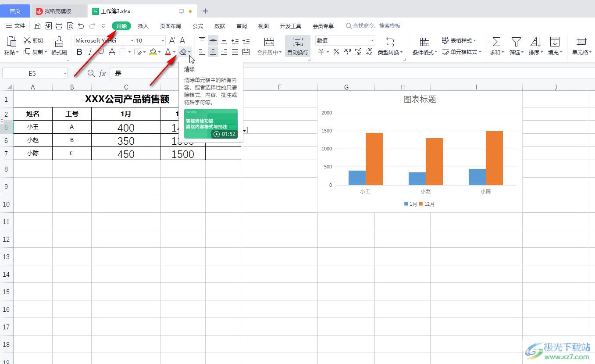595x364 pixels.
Task: Toggle horizontal center alignment
Action: [x=213, y=52]
